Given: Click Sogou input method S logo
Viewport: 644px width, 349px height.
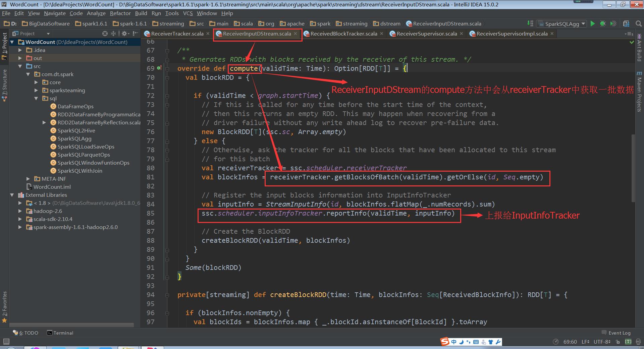Looking at the screenshot, I should 445,342.
